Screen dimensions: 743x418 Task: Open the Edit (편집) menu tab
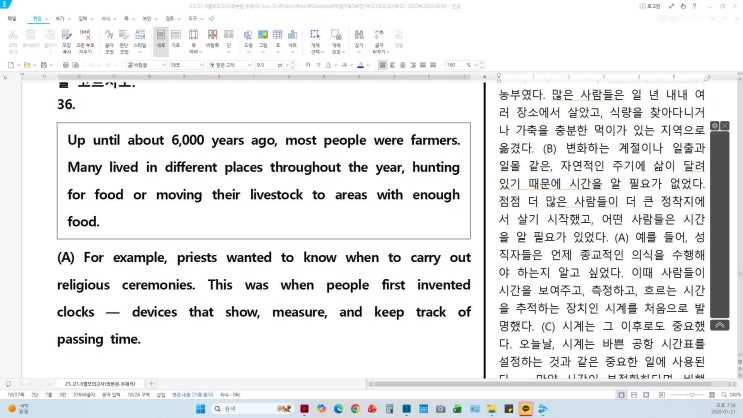pos(38,18)
